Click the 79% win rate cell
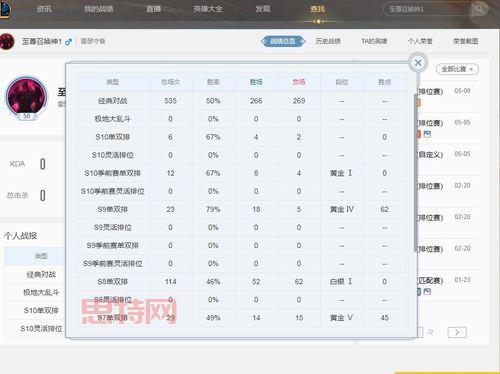The image size is (500, 374). click(213, 209)
